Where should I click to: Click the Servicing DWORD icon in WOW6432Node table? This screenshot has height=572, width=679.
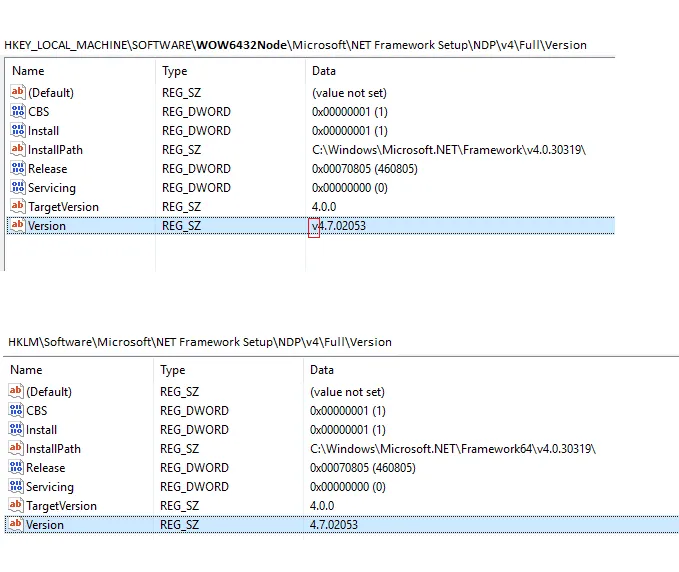(x=18, y=187)
